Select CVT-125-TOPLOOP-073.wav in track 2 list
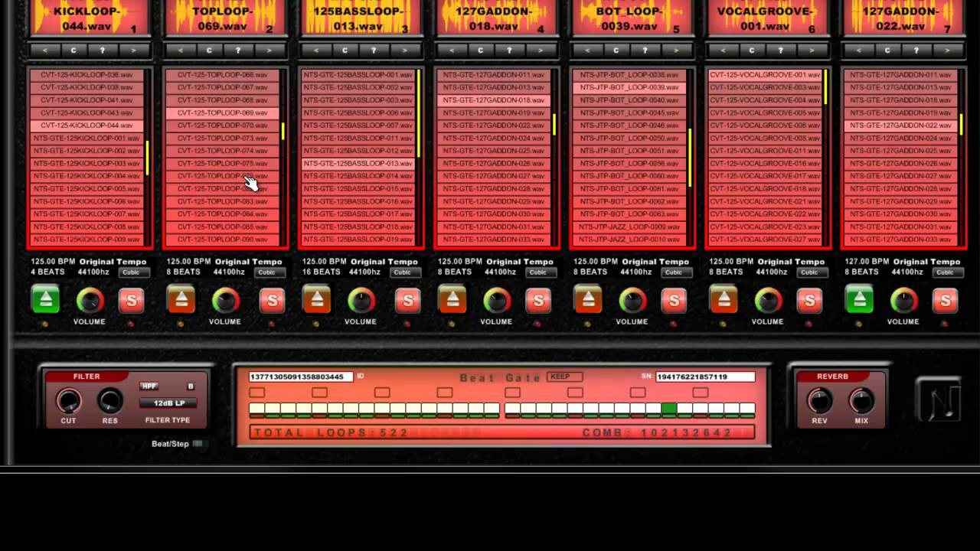 click(224, 139)
